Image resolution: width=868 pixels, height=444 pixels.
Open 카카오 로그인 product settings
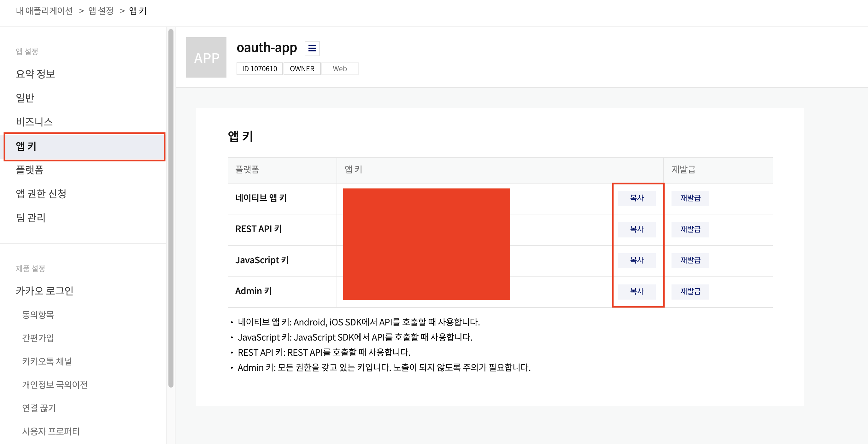pyautogui.click(x=44, y=291)
